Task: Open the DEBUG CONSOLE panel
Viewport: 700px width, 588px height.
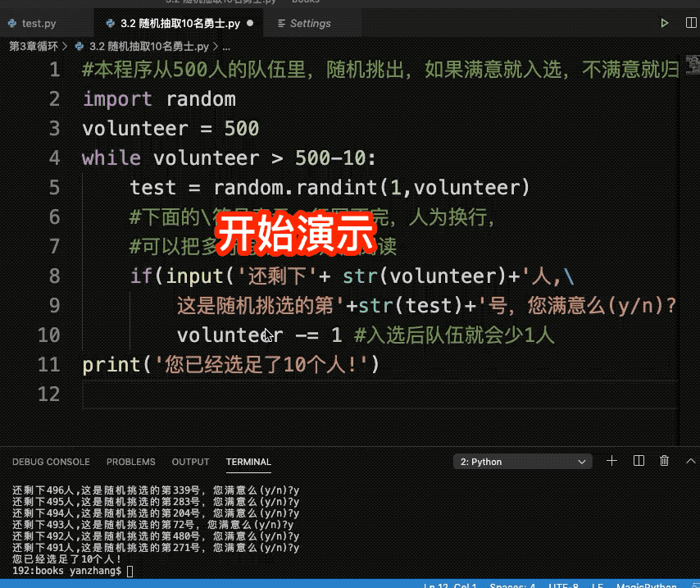Action: (x=51, y=462)
